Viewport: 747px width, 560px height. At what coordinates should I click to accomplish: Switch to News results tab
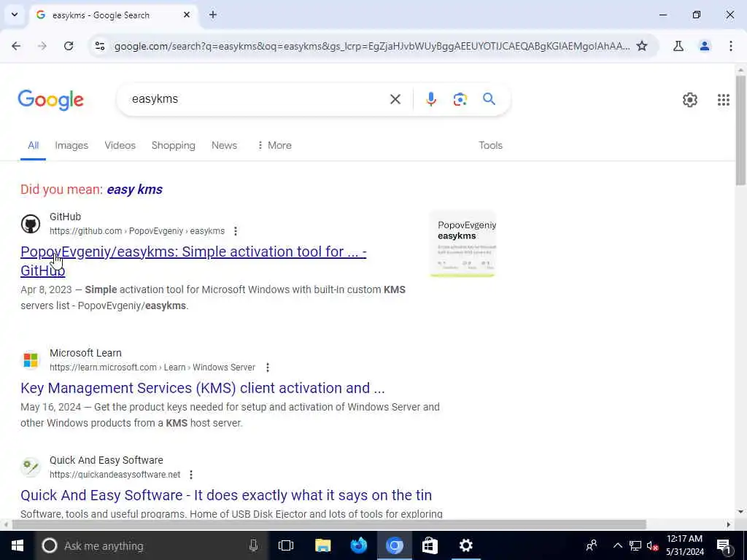pos(224,145)
